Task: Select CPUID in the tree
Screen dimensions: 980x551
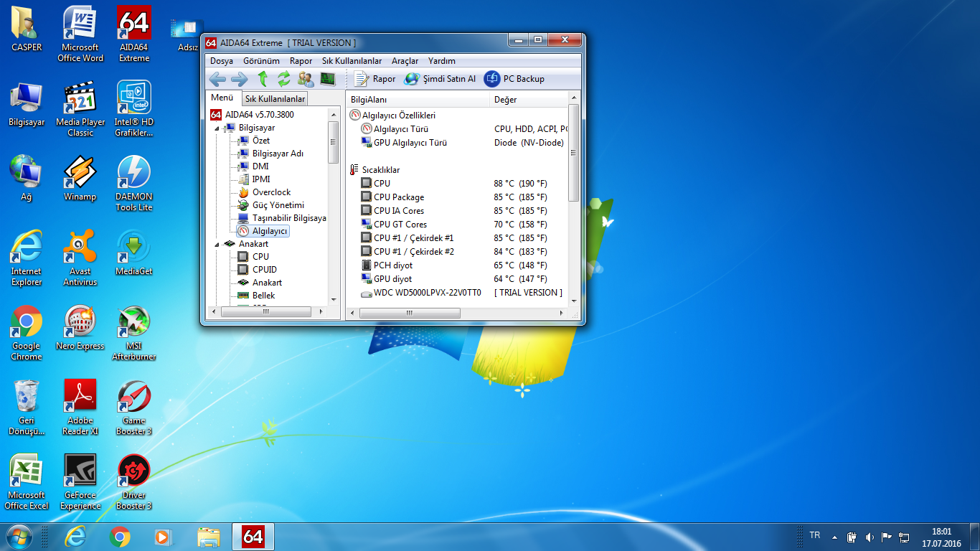Action: (258, 270)
